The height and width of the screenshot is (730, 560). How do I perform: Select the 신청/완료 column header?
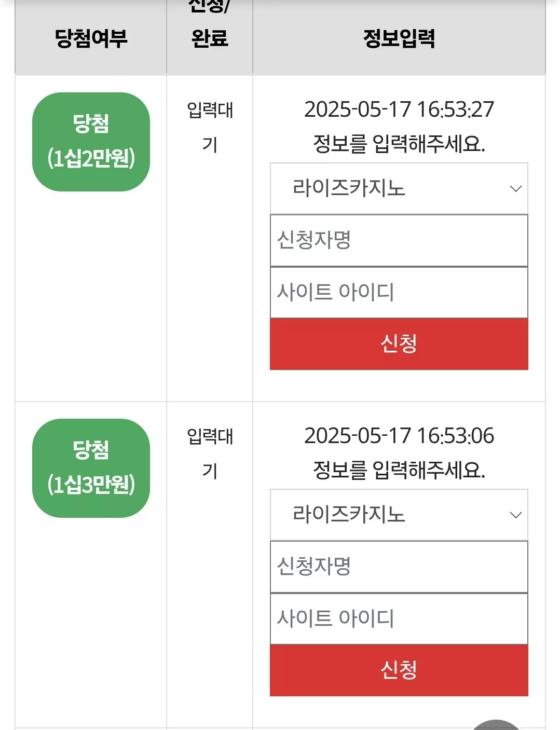210,23
